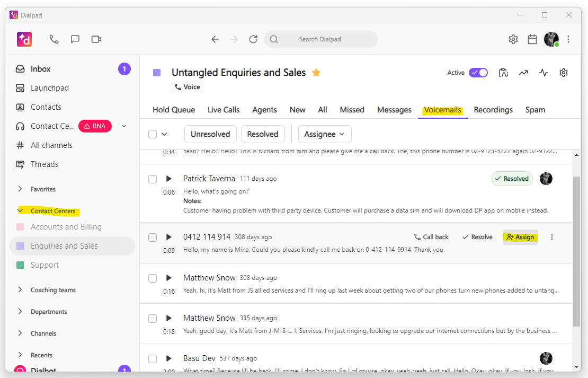
Task: Open the top-bar more options menu
Action: 568,39
